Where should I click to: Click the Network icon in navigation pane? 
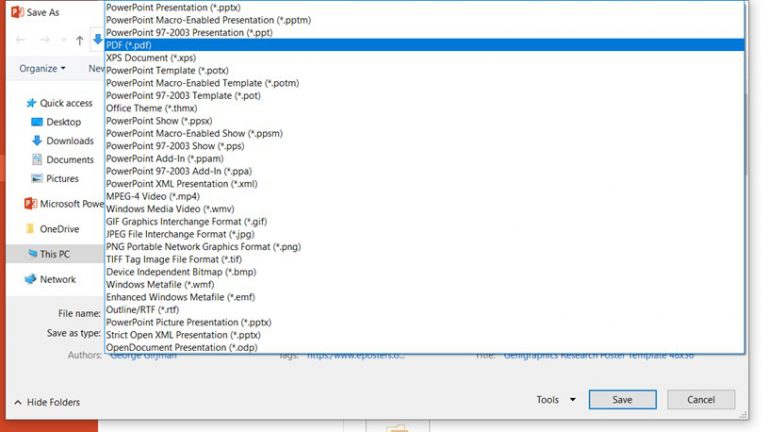pos(30,280)
